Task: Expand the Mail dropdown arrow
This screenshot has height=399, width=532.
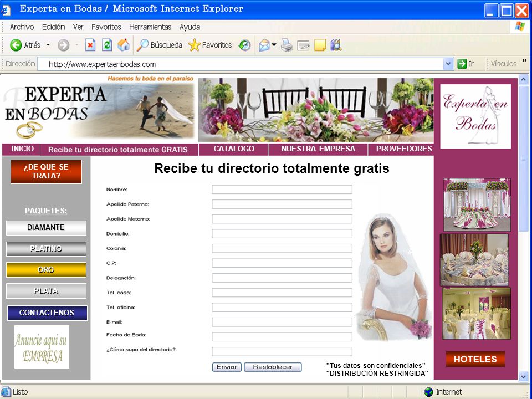Action: tap(274, 45)
